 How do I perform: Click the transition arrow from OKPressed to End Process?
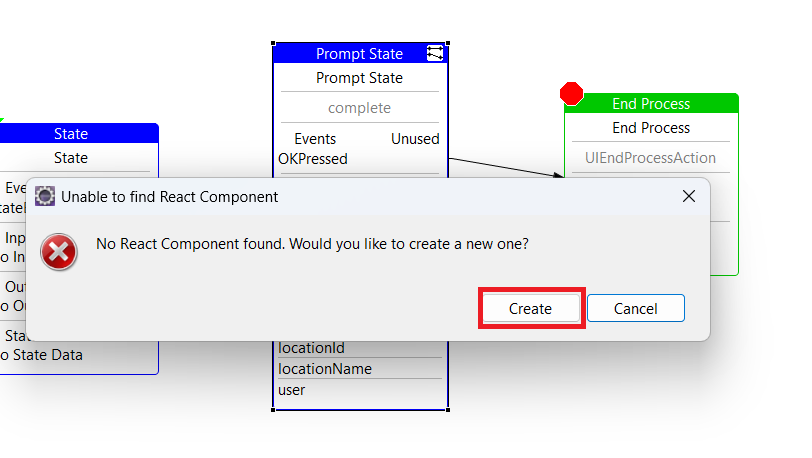pos(505,167)
